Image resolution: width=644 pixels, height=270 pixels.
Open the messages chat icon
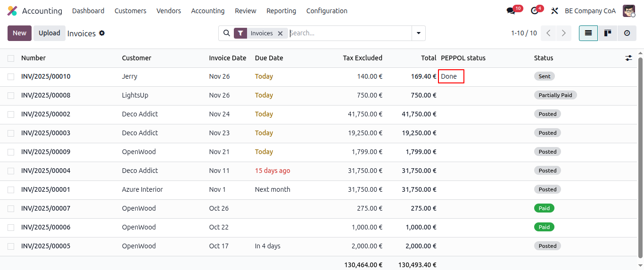511,11
